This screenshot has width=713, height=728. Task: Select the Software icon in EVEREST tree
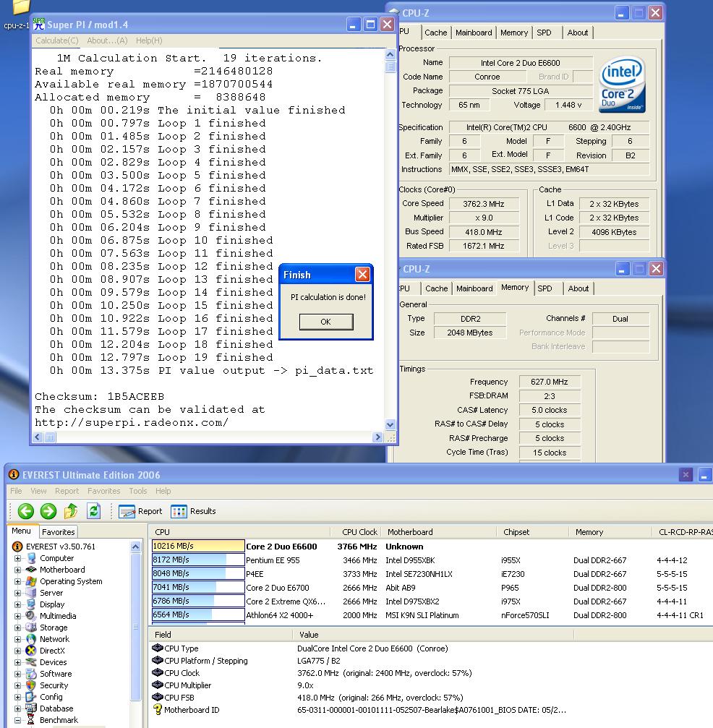click(31, 674)
